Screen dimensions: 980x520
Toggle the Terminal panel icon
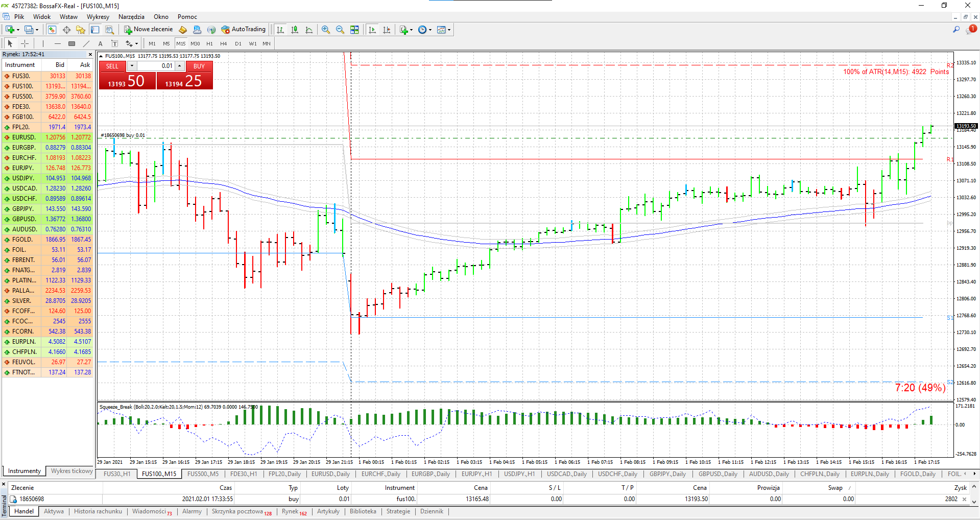pyautogui.click(x=95, y=30)
